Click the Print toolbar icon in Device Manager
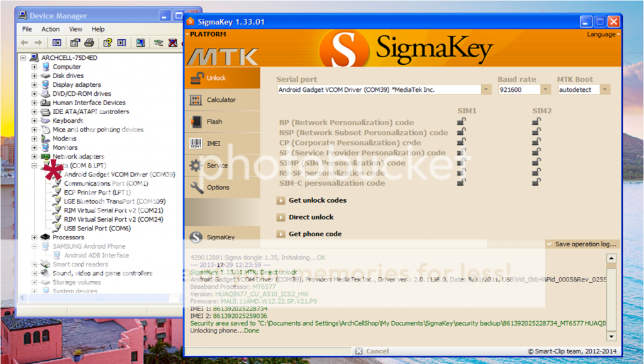 [x=89, y=43]
